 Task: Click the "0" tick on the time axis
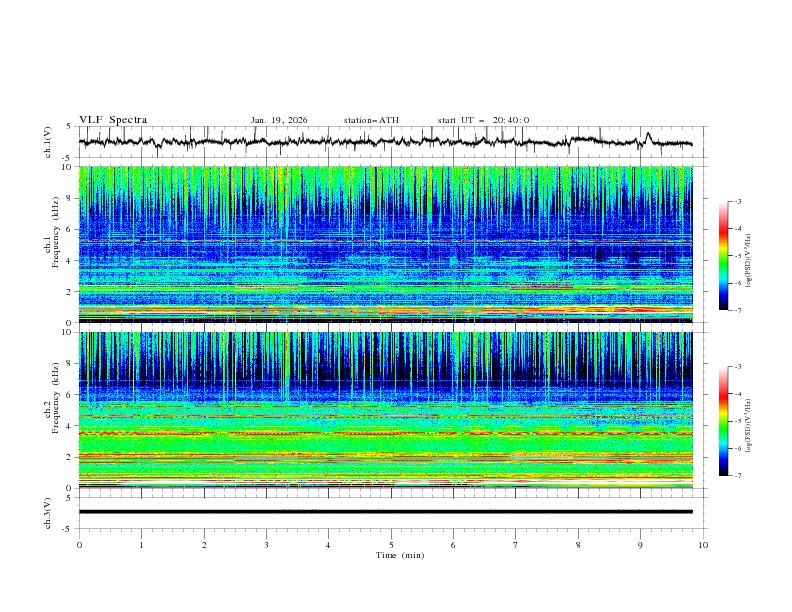79,545
